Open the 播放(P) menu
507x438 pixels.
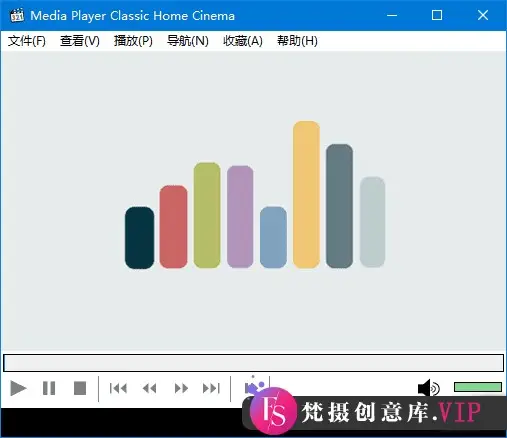tap(133, 41)
